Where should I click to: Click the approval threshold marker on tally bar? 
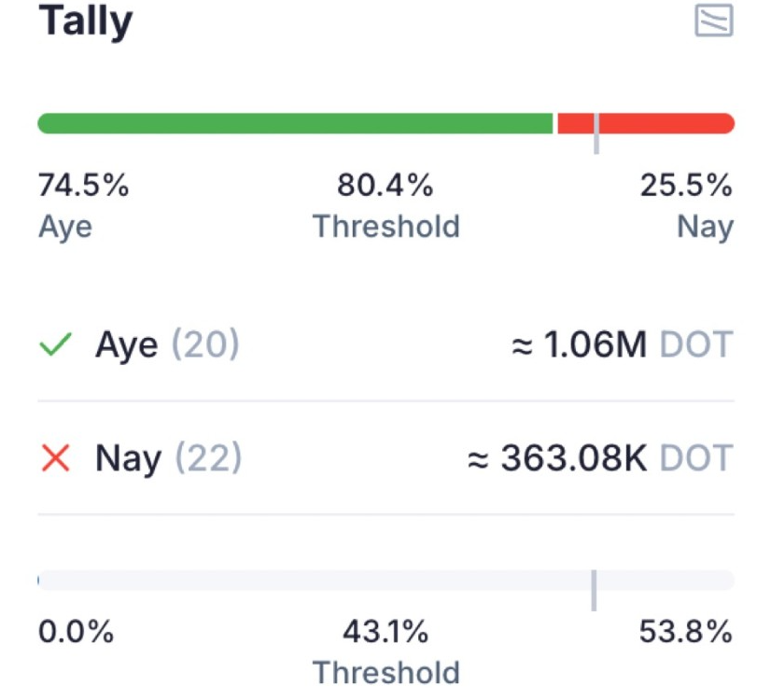coord(596,131)
